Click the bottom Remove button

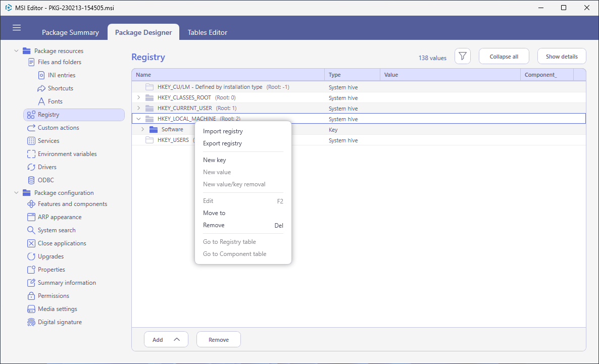(219, 340)
